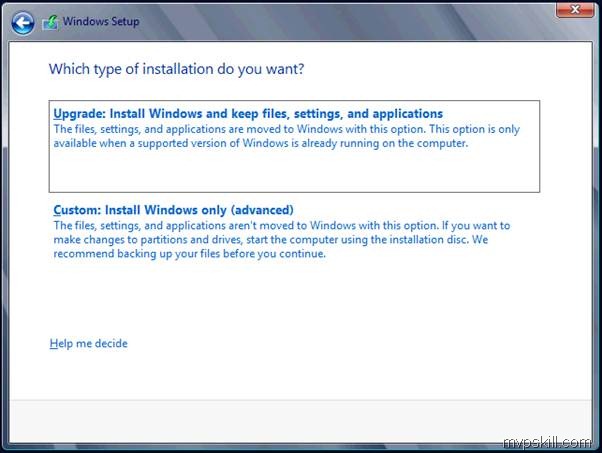Click the 'Windows Setup' title text
This screenshot has width=602, height=453.
coord(101,21)
